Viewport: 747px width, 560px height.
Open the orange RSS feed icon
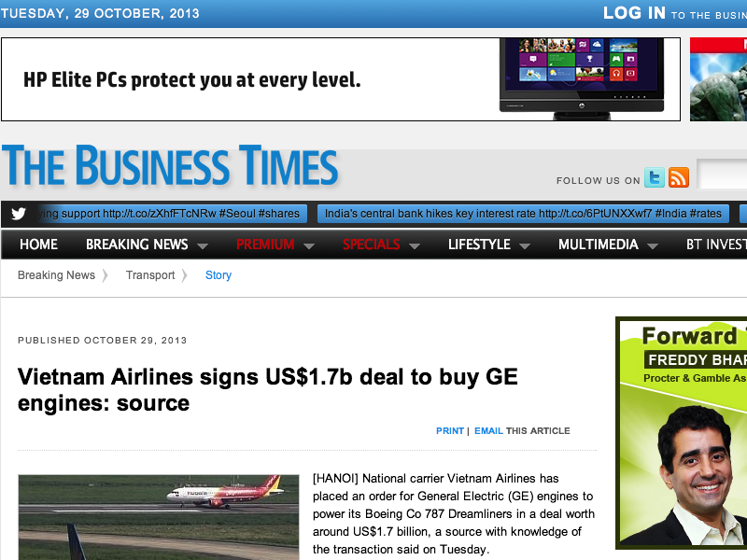click(x=679, y=177)
